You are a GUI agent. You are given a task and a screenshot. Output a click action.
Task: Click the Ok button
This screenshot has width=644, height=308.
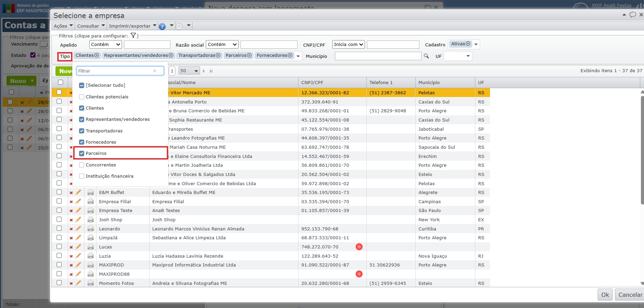click(x=605, y=295)
